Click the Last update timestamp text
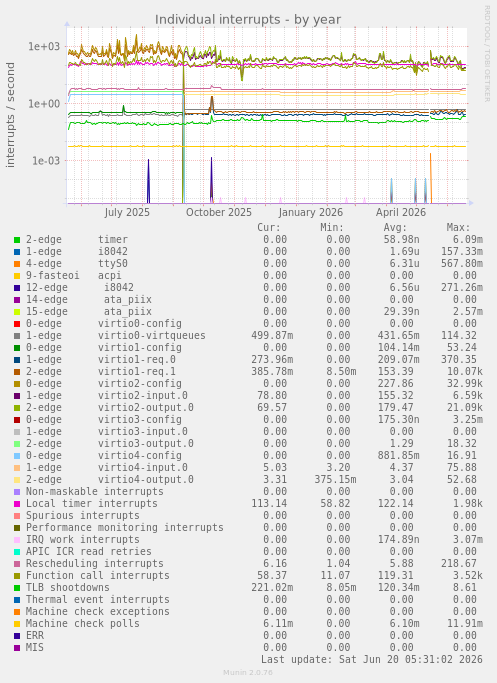Viewport: 497px width, 683px height. pyautogui.click(x=372, y=659)
